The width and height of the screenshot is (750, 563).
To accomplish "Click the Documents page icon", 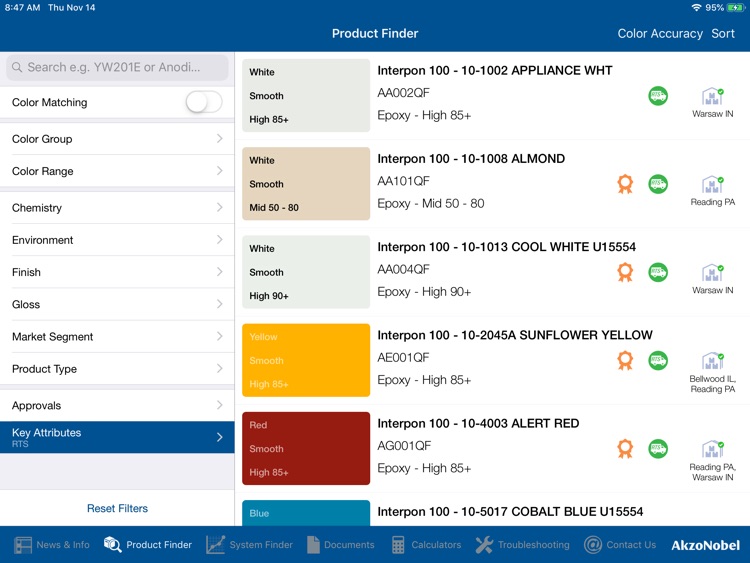I will point(313,544).
